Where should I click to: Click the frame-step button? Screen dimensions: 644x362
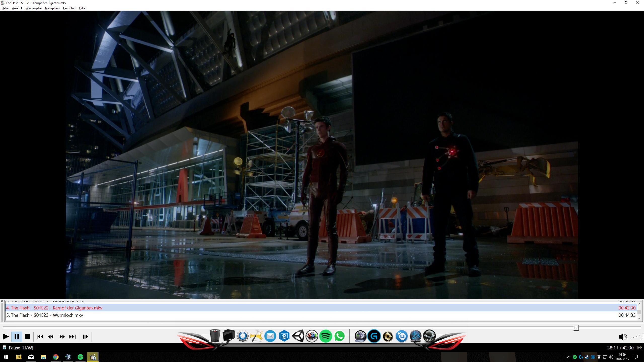point(86,337)
